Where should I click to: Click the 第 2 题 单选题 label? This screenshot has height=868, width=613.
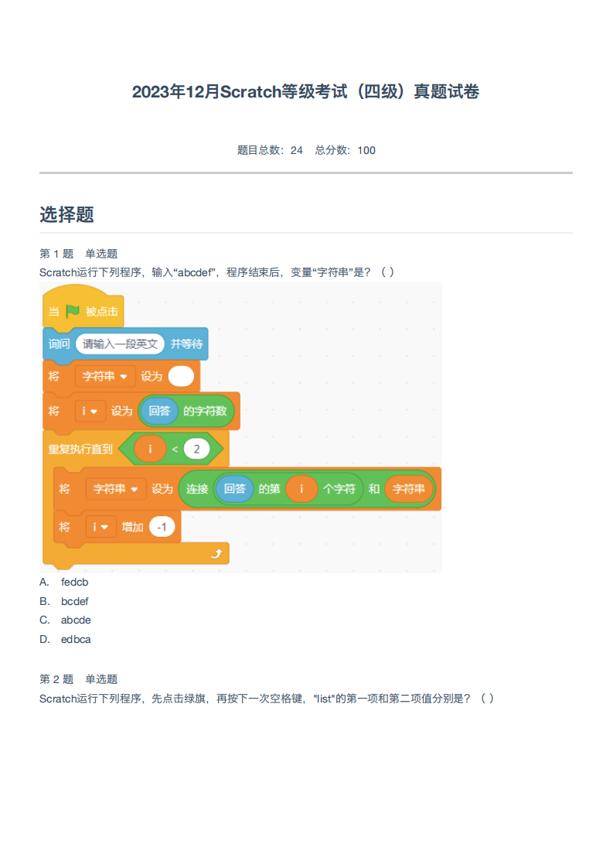(x=79, y=680)
